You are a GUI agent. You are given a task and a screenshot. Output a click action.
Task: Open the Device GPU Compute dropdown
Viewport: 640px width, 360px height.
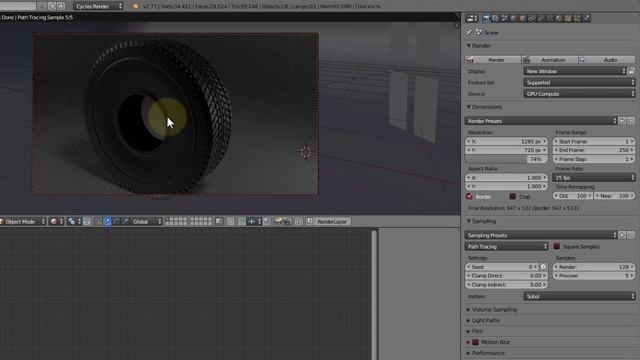pyautogui.click(x=579, y=94)
